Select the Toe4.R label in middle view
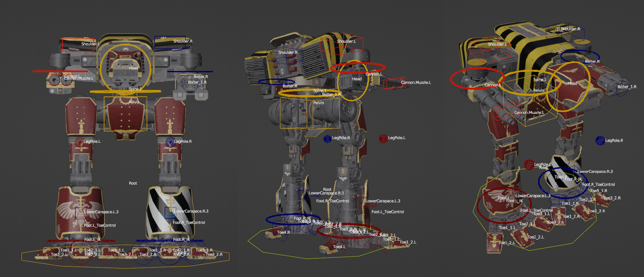This screenshot has height=277, width=644. coord(284,232)
